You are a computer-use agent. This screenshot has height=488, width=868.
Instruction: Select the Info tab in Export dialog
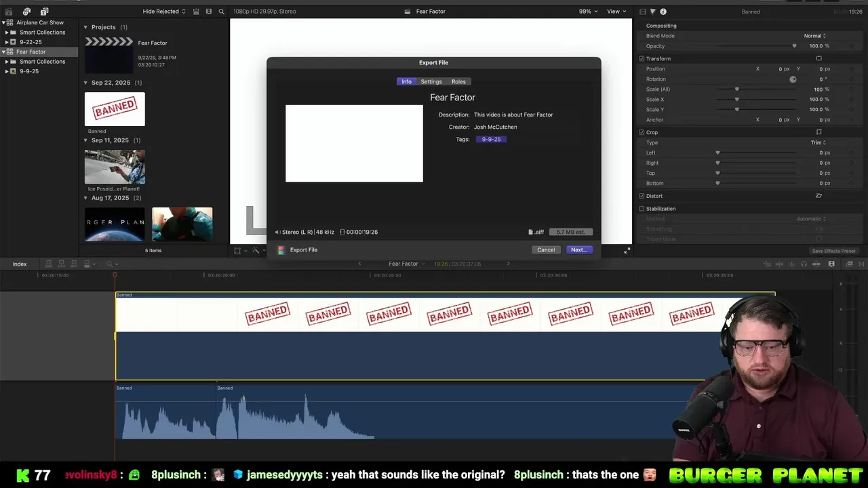coord(406,81)
